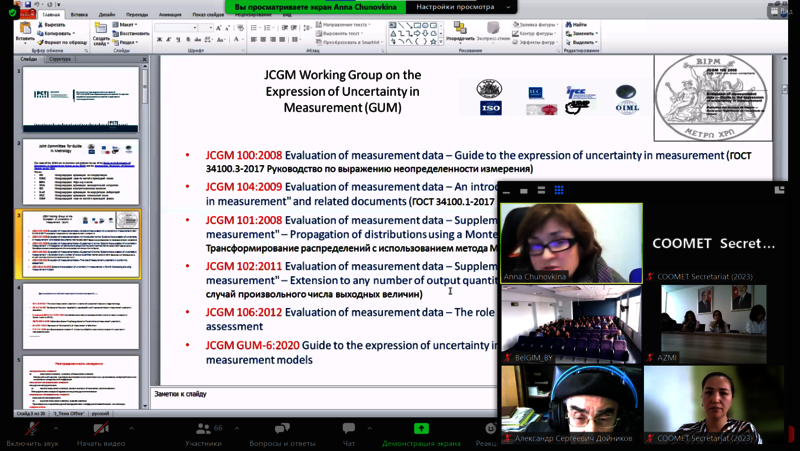Click Text direction (Направление текста) button
The image size is (800, 451).
coord(343,24)
